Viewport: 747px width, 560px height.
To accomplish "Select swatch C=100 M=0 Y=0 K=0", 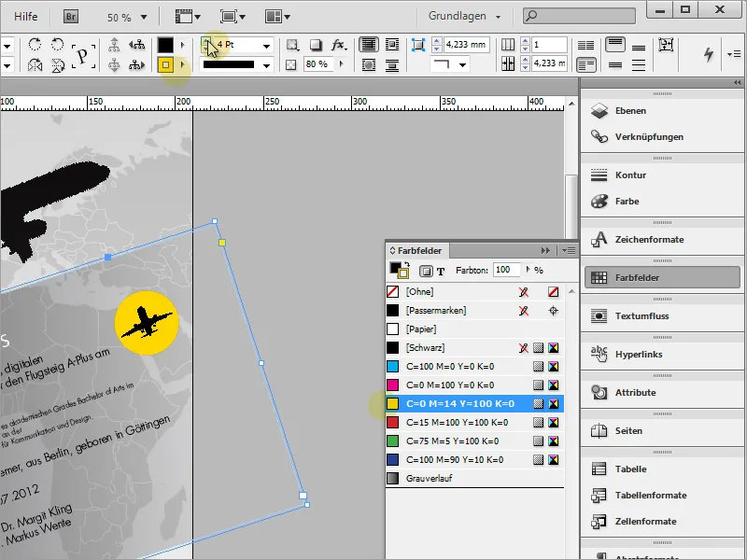I will pyautogui.click(x=474, y=366).
